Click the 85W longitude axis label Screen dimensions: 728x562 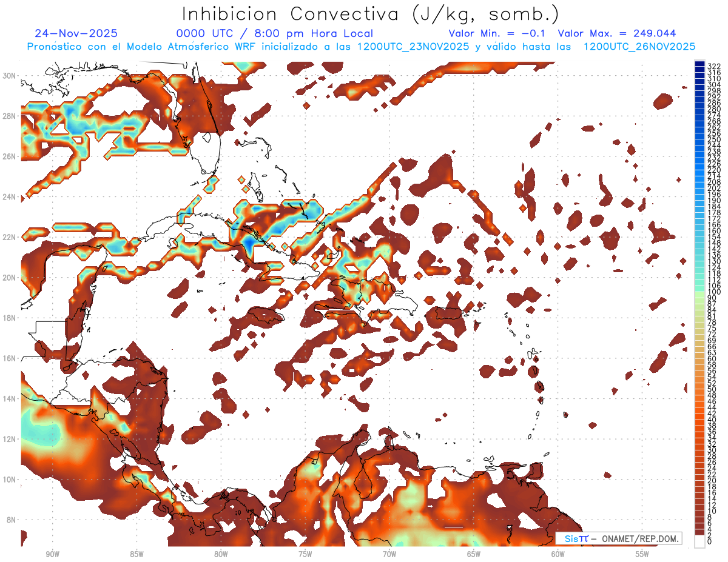coord(136,554)
